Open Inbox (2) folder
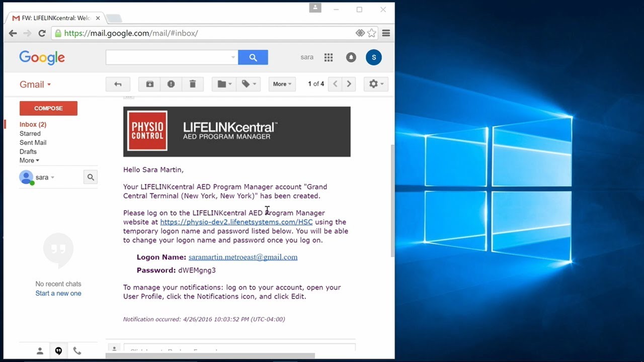This screenshot has height=362, width=644. coord(33,124)
